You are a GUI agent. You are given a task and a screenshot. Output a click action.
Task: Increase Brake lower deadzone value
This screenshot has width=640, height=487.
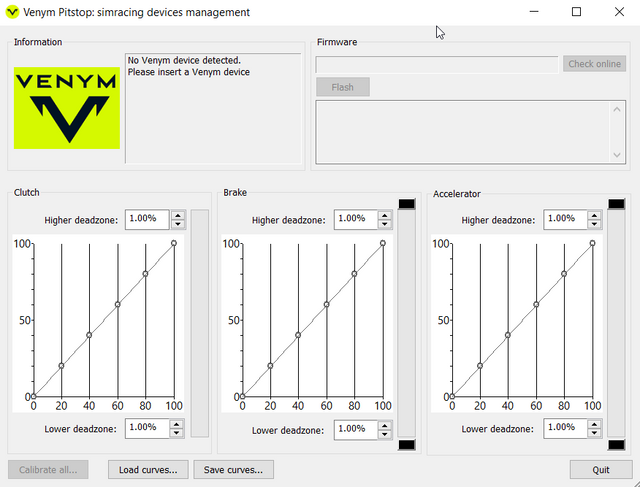pyautogui.click(x=384, y=426)
